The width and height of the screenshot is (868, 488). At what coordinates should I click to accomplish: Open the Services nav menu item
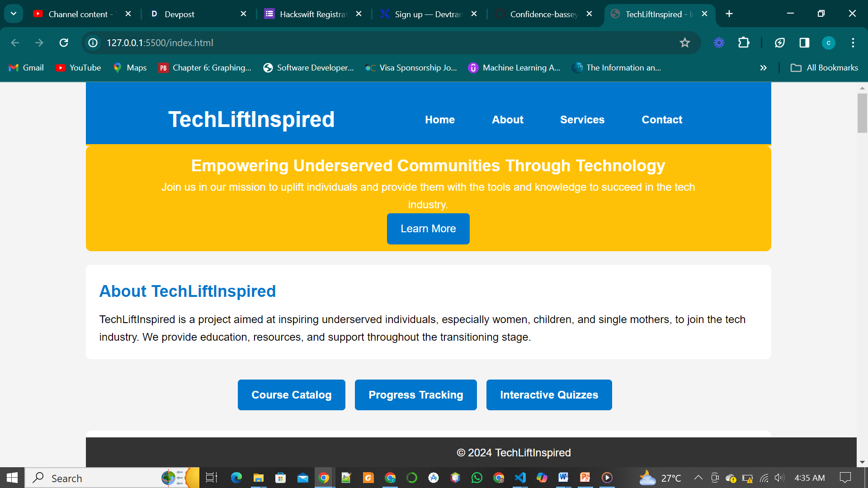point(582,120)
